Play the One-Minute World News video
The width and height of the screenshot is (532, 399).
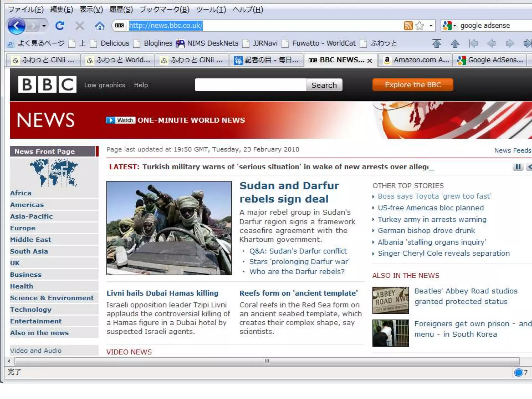coord(121,120)
